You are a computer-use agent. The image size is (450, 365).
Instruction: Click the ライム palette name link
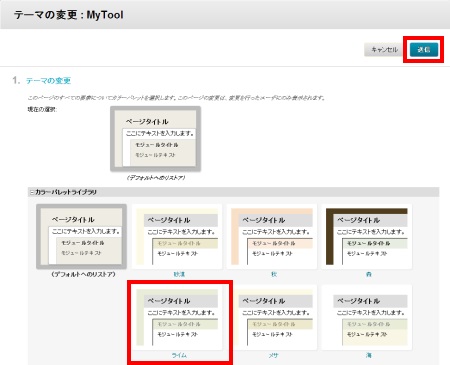[x=179, y=355]
